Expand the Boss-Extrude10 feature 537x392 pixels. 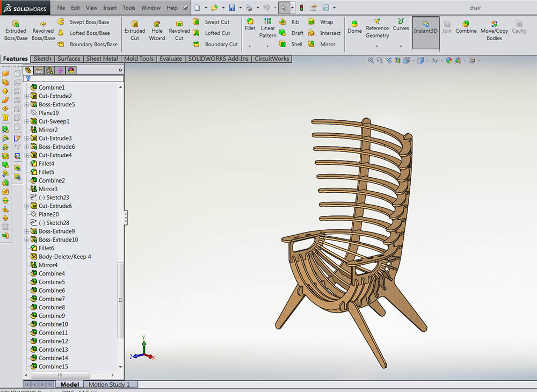pyautogui.click(x=27, y=240)
